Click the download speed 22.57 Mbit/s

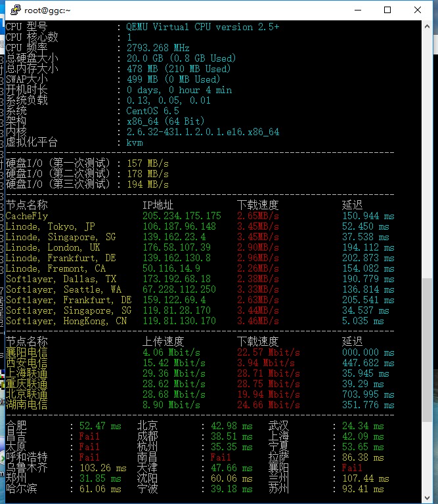269,352
